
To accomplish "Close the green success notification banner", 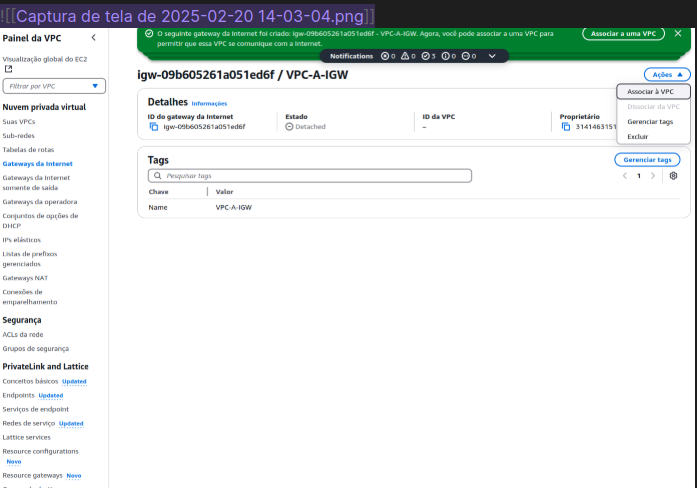I will [678, 34].
